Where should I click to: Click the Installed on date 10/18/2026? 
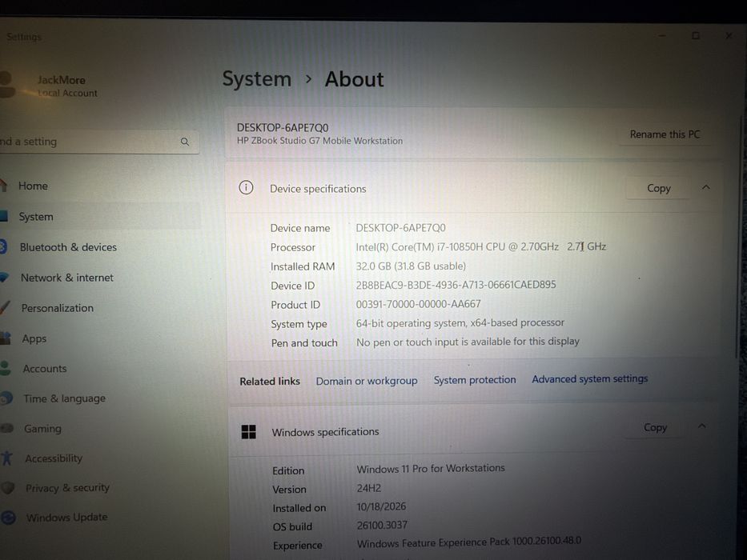coord(381,506)
